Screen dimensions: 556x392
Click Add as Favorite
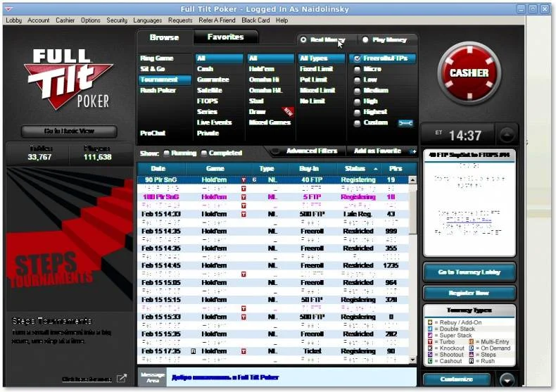coord(377,151)
